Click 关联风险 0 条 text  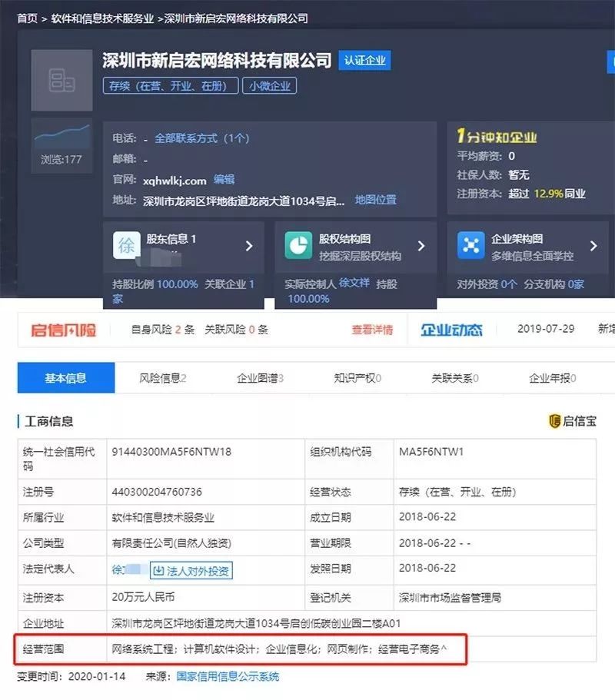tap(236, 330)
